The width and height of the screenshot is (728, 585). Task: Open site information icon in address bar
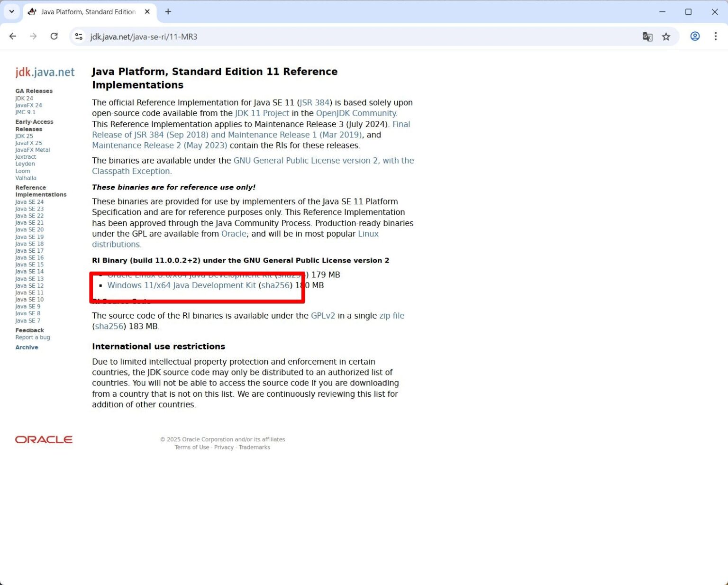pyautogui.click(x=79, y=37)
